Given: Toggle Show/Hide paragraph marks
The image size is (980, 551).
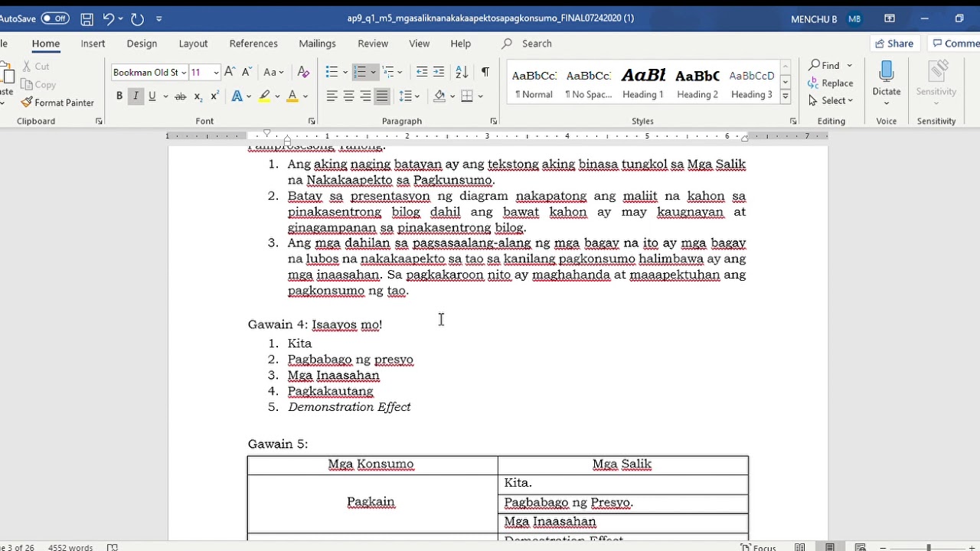Looking at the screenshot, I should (x=485, y=72).
